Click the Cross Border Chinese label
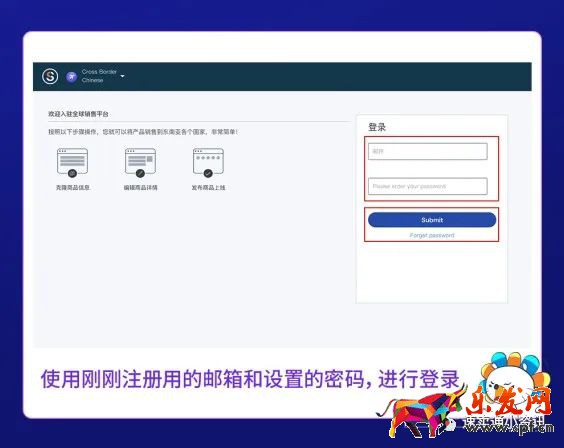The height and width of the screenshot is (448, 564). [99, 76]
